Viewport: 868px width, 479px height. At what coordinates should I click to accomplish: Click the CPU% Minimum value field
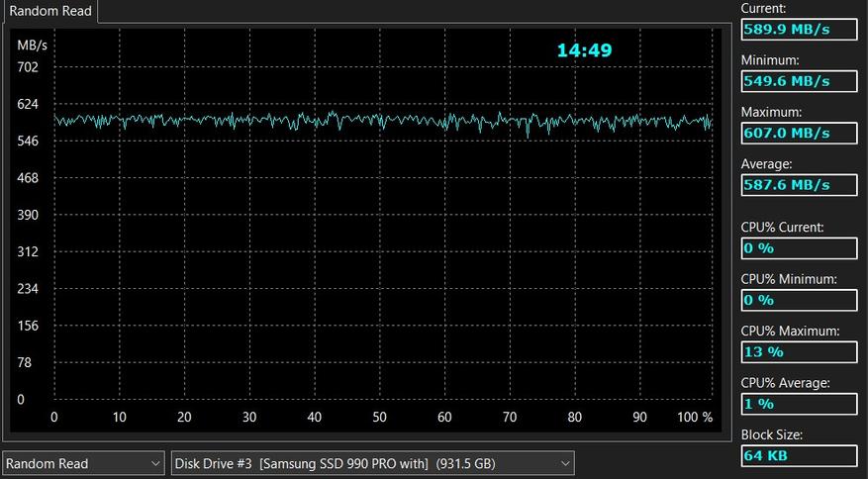coord(798,300)
